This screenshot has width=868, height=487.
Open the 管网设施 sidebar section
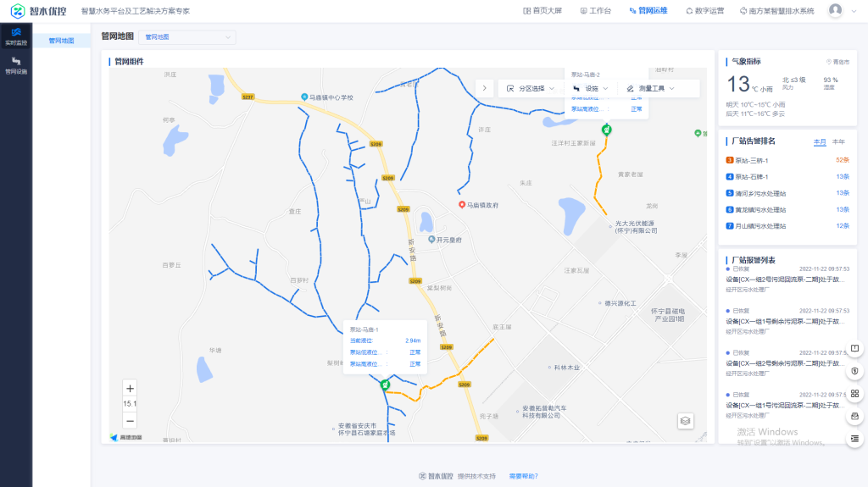(16, 65)
